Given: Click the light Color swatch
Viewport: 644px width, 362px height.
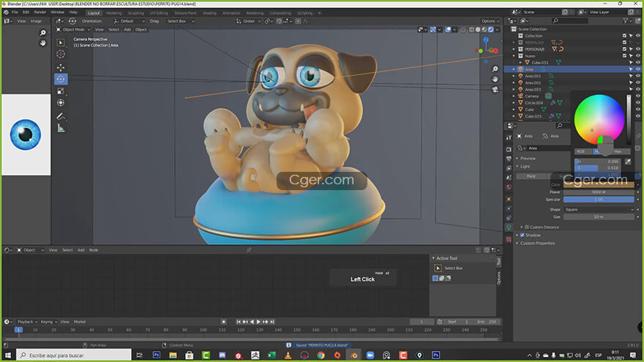Looking at the screenshot, I should pyautogui.click(x=599, y=185).
